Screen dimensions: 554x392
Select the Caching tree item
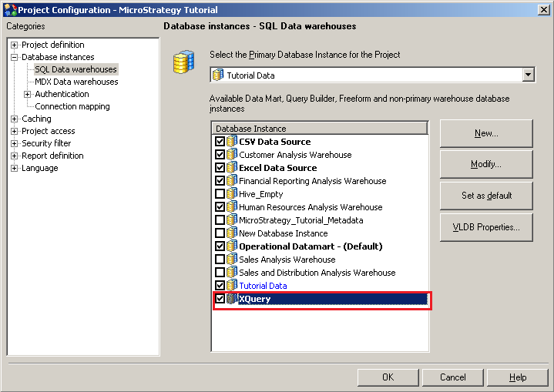point(36,119)
